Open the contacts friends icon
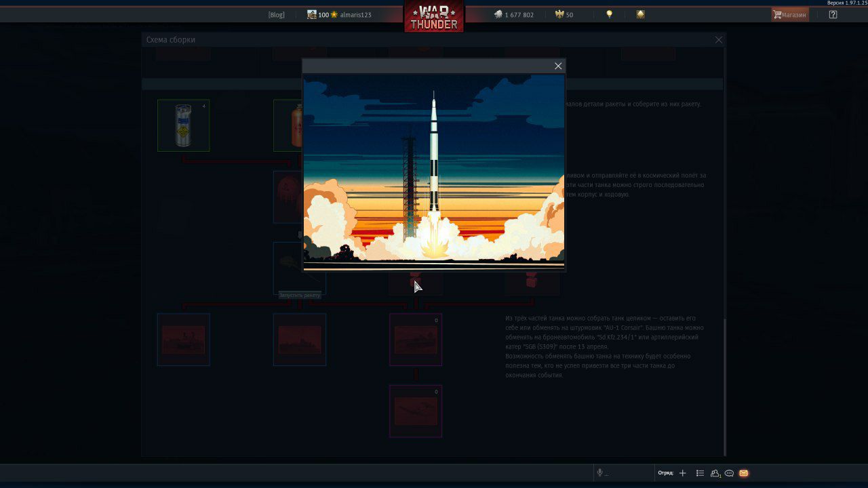Viewport: 868px width, 488px height. click(715, 473)
